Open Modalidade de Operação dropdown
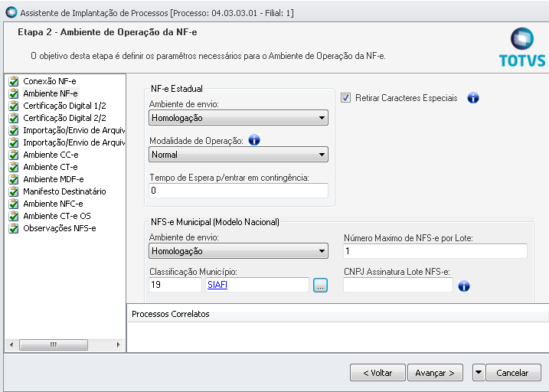549x392 pixels. pyautogui.click(x=238, y=155)
